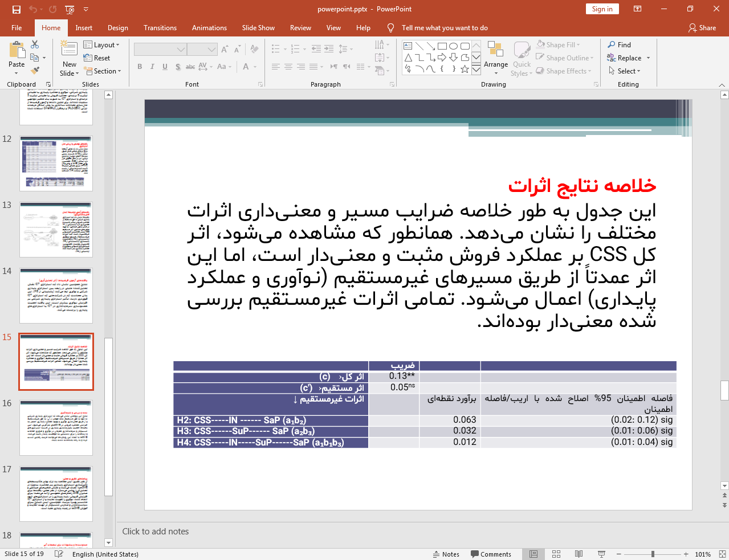Click the Paste clipboard icon
This screenshot has width=729, height=560.
(17, 50)
